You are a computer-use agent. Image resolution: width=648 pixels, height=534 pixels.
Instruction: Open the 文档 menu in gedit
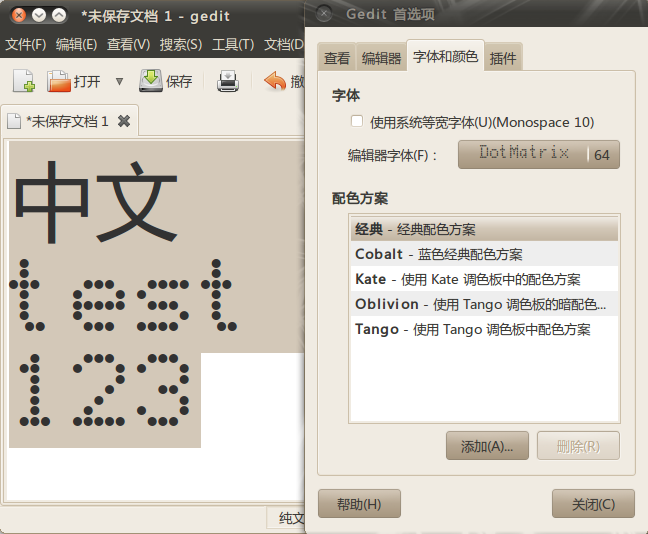284,44
